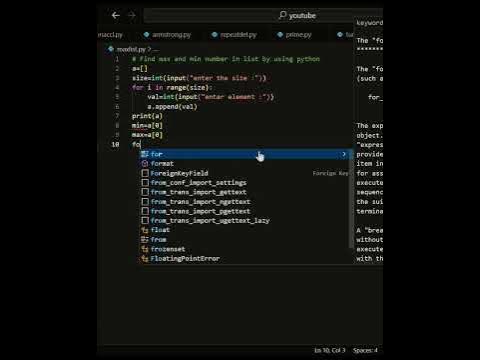Click the 'min=a[0]' code line
Screen dimensions: 480x360
pos(147,126)
